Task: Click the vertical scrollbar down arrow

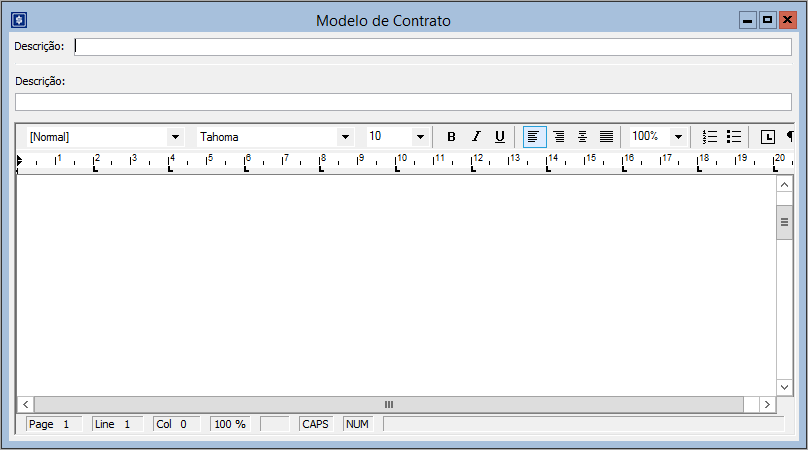Action: tap(785, 386)
